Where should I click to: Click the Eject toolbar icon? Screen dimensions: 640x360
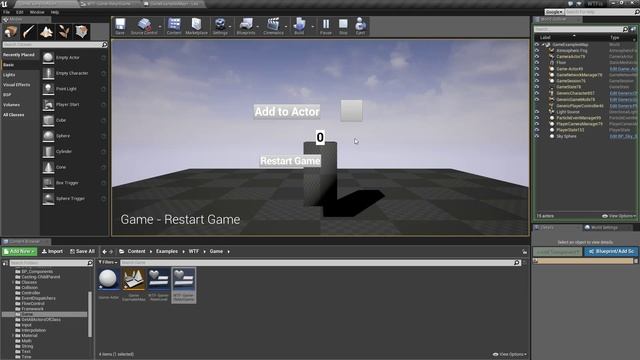click(x=360, y=26)
